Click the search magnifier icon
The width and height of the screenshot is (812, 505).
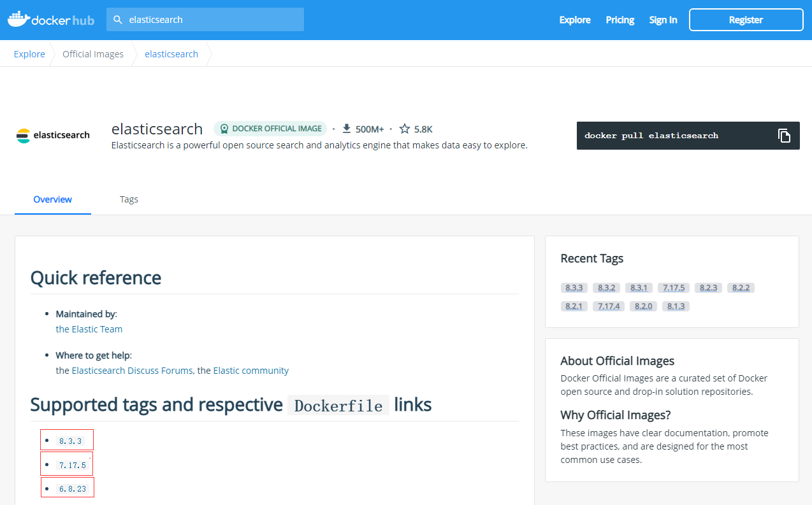tap(117, 20)
